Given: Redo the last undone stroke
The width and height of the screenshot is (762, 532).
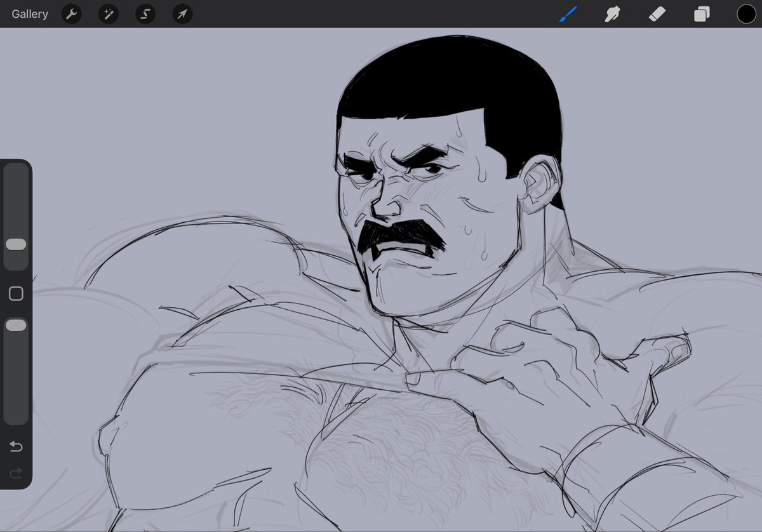Looking at the screenshot, I should coord(16,473).
